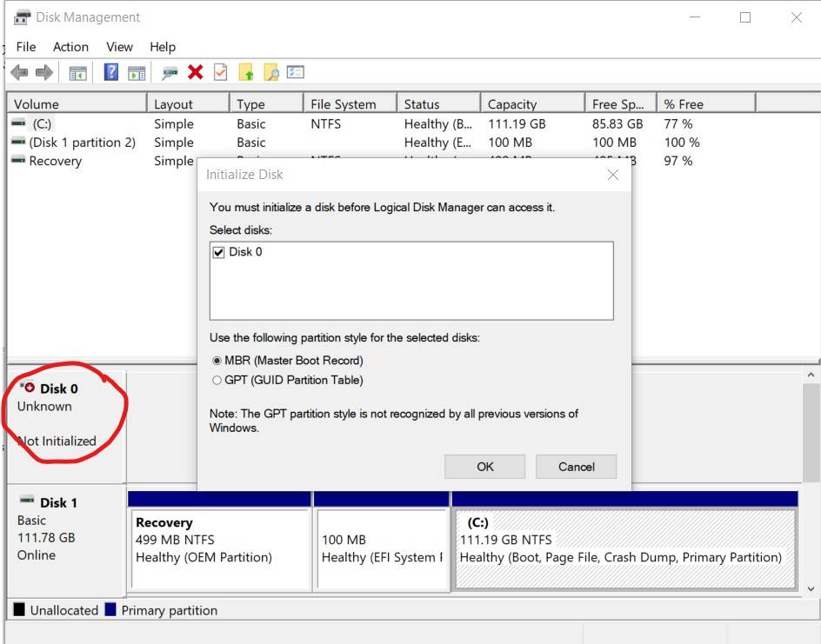Click the folder with magnifier icon
Screen dimensions: 821x644
point(271,72)
